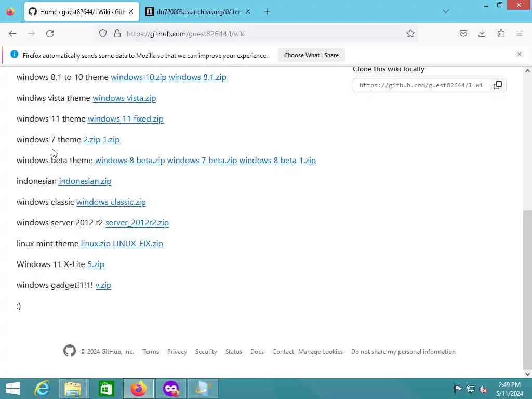Open Windows Store from taskbar
Viewport: 532px width, 399px height.
[106, 389]
